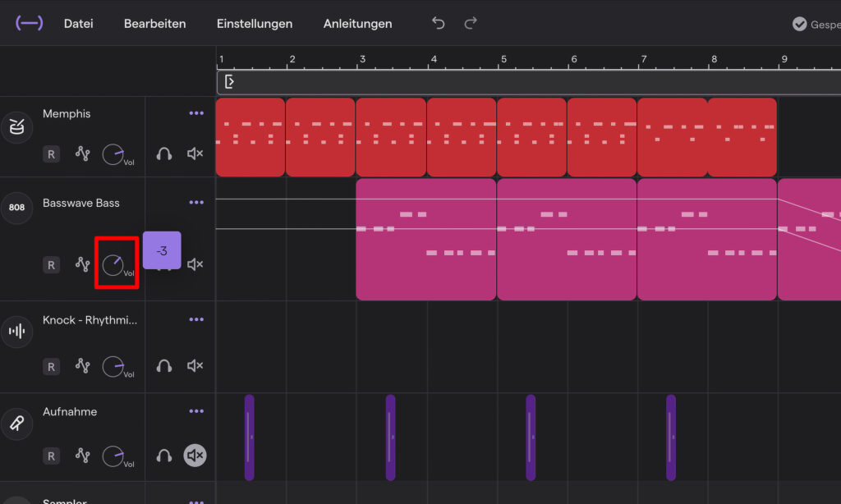Select the Memphis clip starting at bar 4
Image resolution: width=841 pixels, height=504 pixels.
[x=462, y=137]
